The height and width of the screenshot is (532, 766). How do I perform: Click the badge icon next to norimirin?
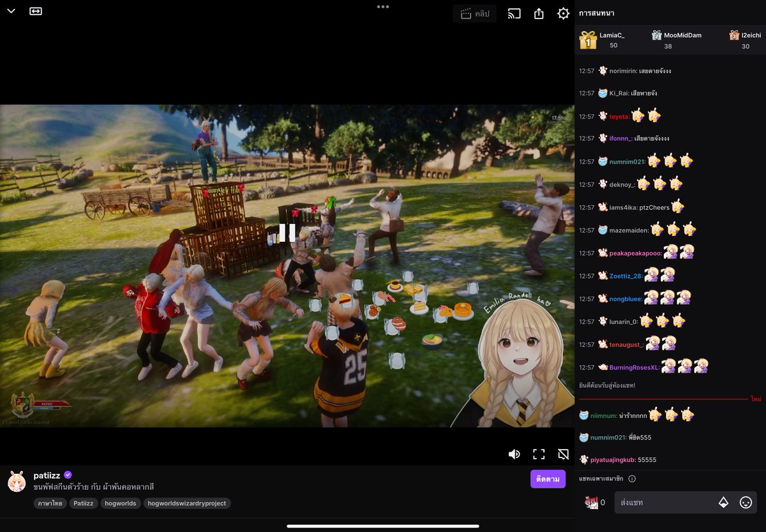[x=603, y=71]
